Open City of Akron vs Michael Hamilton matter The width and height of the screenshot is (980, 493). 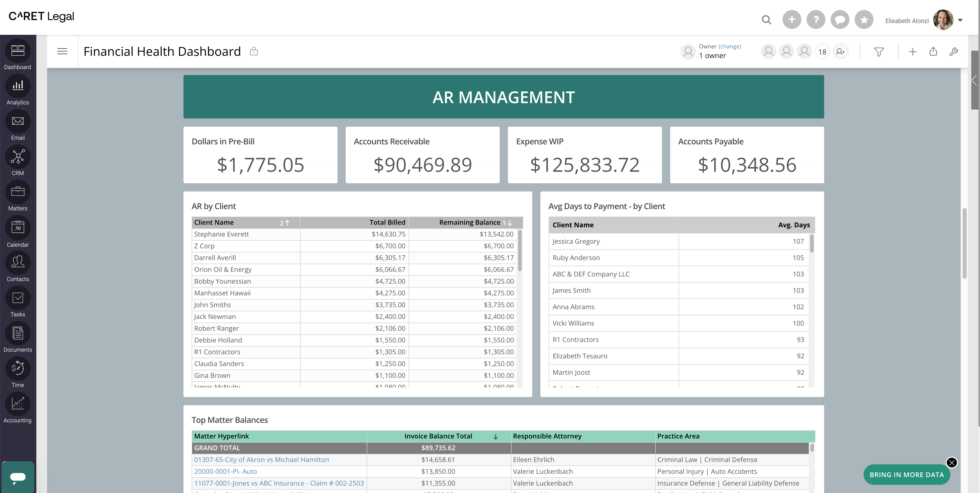(x=261, y=460)
